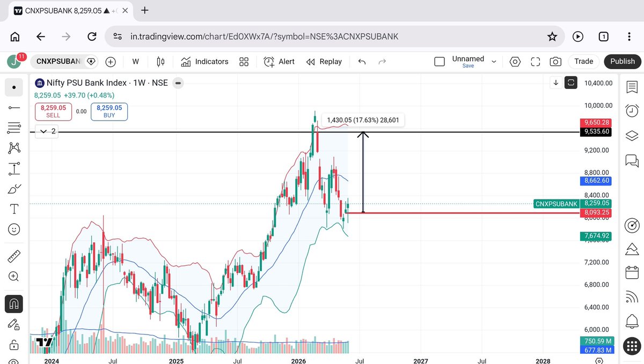Select the ruler measure tool
Viewport: 644px width, 364px height.
[x=14, y=257]
